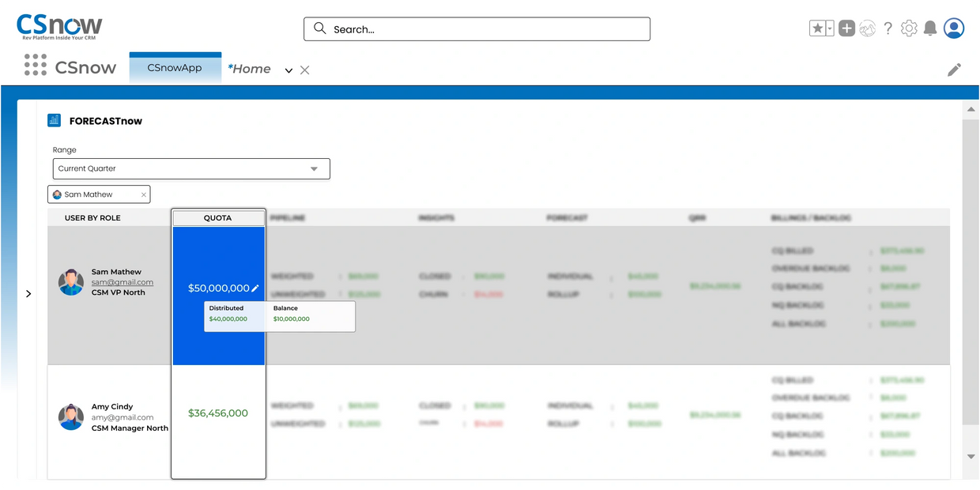Open the user profile avatar

(955, 28)
